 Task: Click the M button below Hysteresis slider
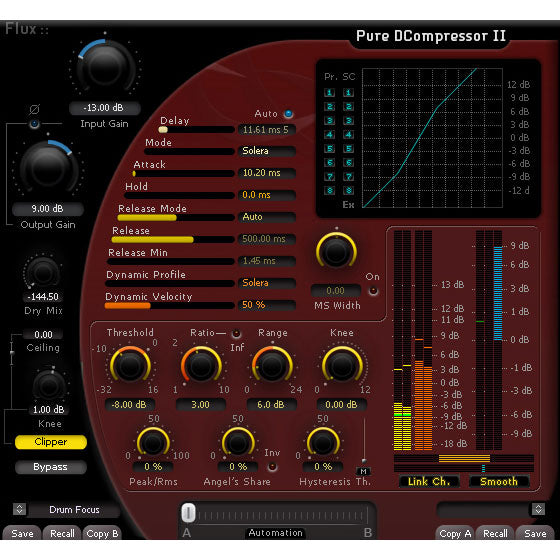(x=364, y=472)
